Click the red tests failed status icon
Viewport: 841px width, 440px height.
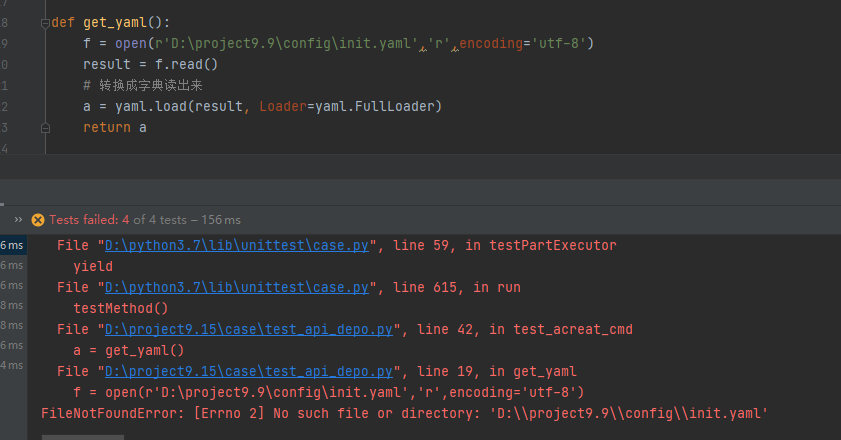coord(38,219)
